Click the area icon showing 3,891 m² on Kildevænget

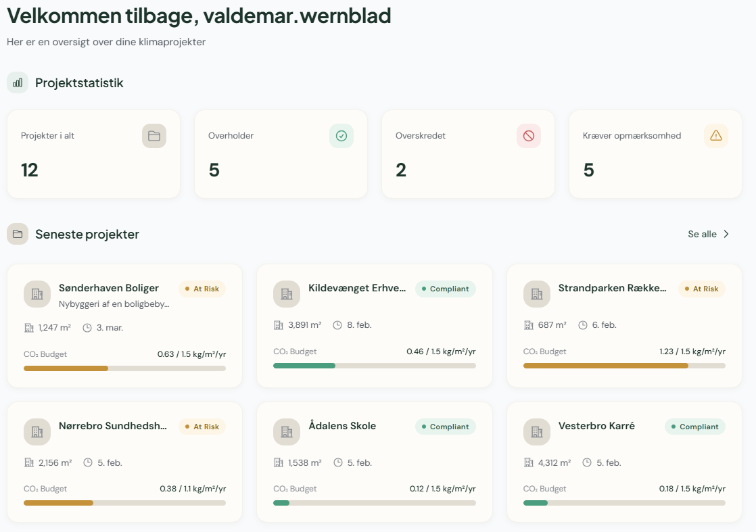(x=277, y=324)
